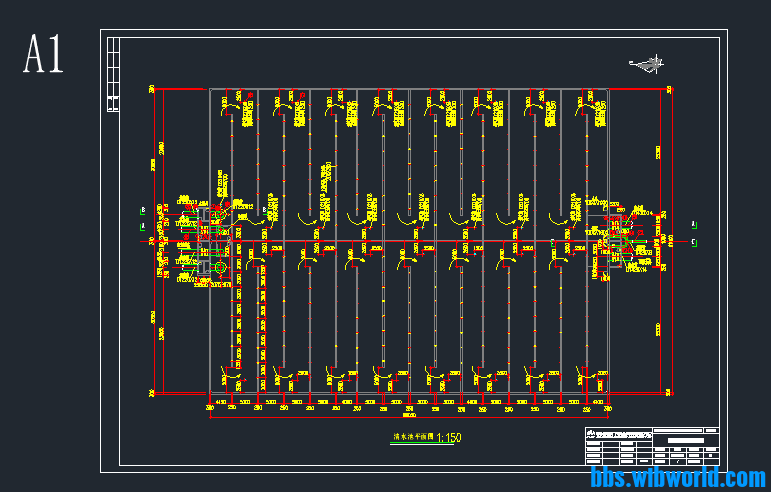771x492 pixels.
Task: Click the revision table strip at top-left
Action: pos(112,73)
